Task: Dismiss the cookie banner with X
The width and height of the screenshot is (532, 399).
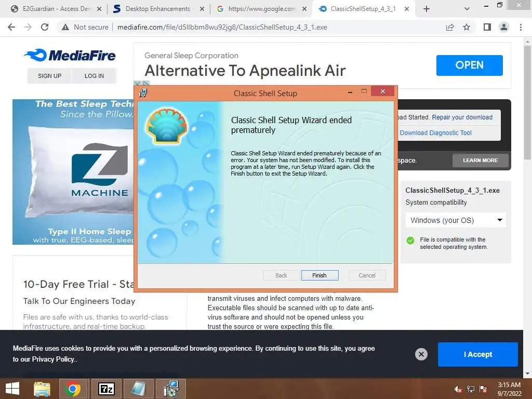Action: pos(421,354)
